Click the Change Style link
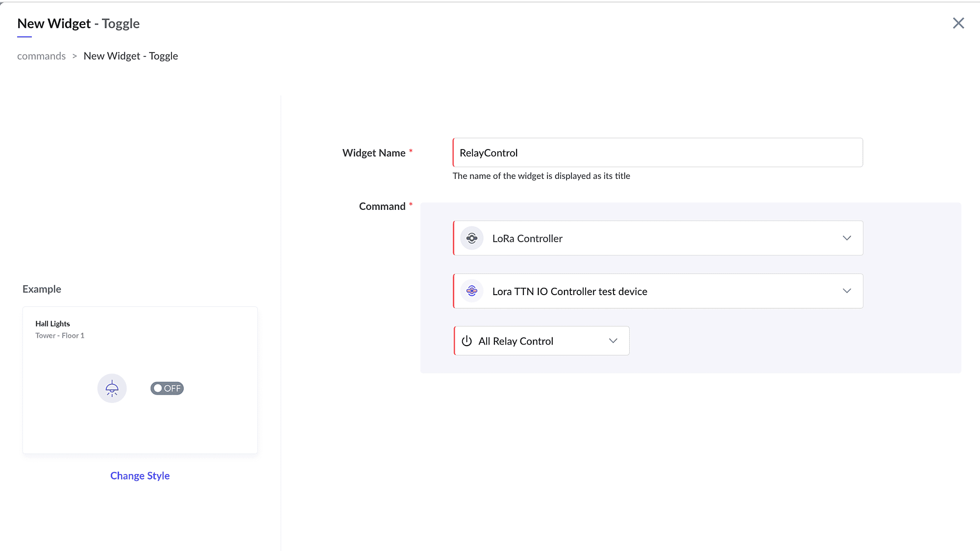Viewport: 980px width, 551px height. click(x=140, y=476)
